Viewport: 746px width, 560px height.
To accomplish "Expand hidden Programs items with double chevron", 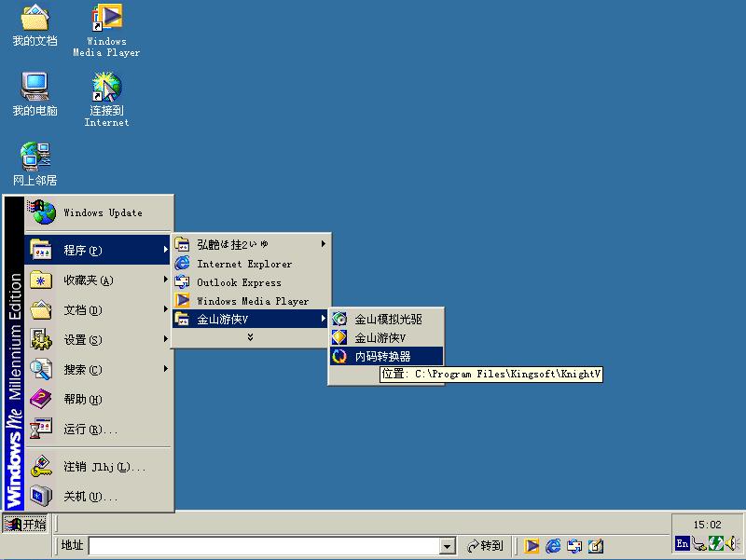I will point(250,337).
